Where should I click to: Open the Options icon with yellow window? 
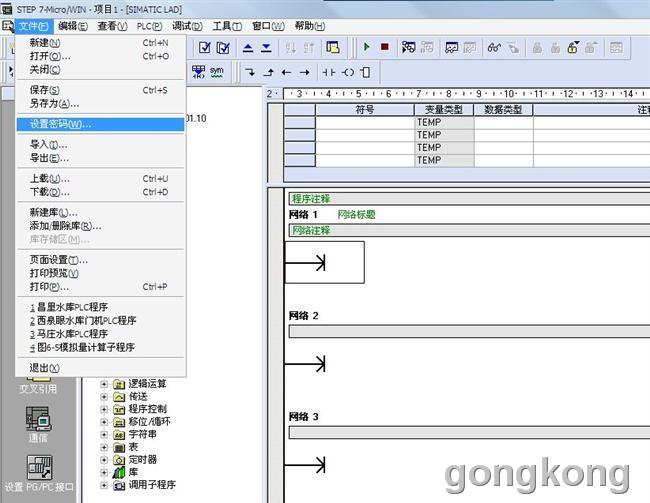[x=333, y=48]
